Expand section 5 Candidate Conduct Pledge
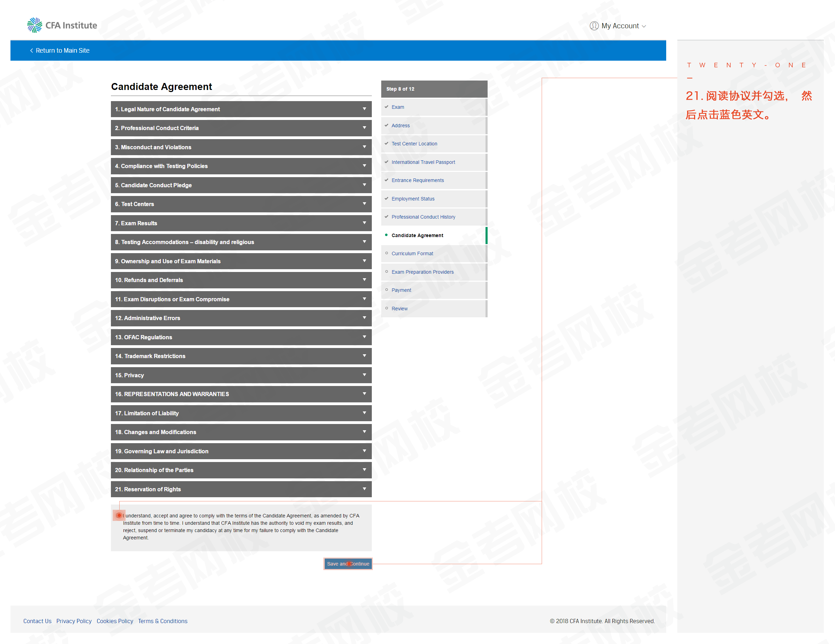 coord(241,185)
